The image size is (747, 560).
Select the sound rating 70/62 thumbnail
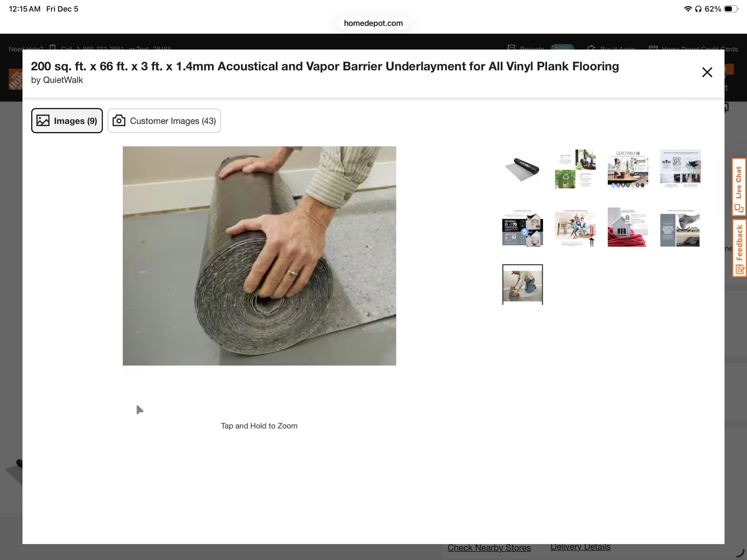522,227
